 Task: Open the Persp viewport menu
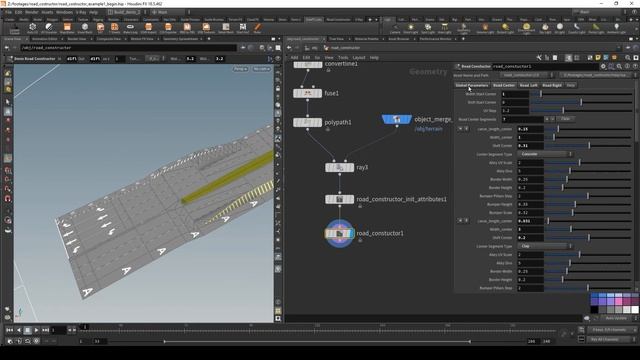240,69
